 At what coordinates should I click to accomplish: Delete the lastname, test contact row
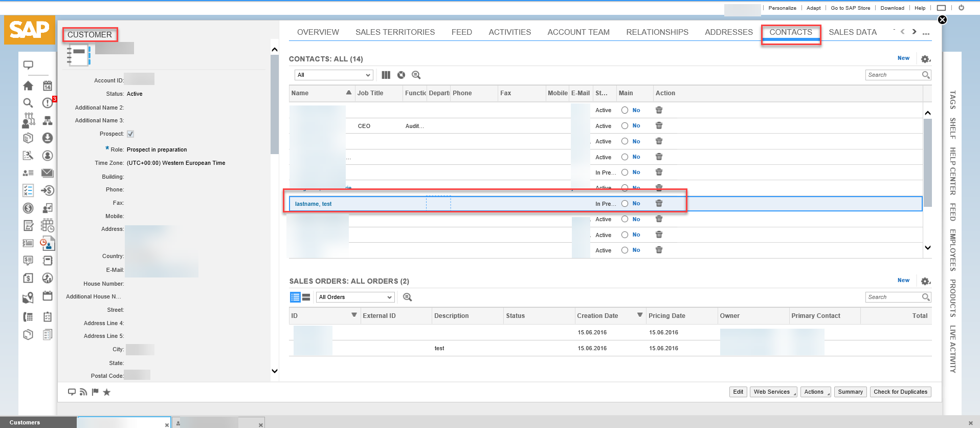pyautogui.click(x=659, y=203)
